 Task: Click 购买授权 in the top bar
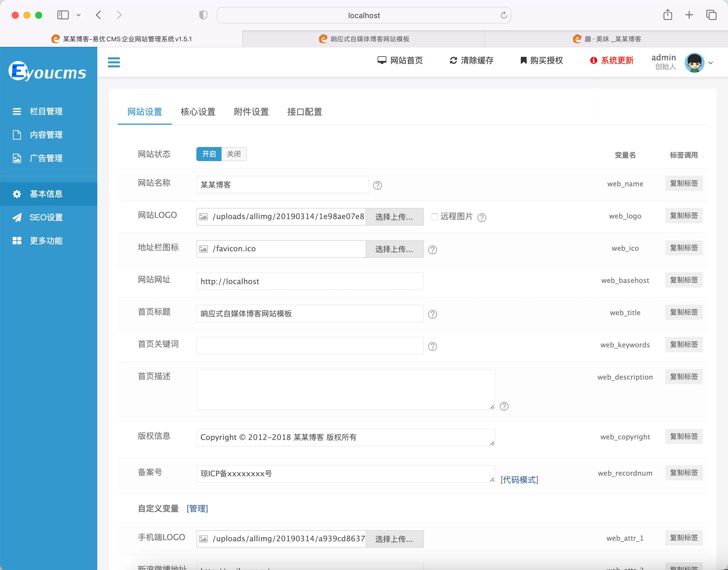click(x=542, y=60)
